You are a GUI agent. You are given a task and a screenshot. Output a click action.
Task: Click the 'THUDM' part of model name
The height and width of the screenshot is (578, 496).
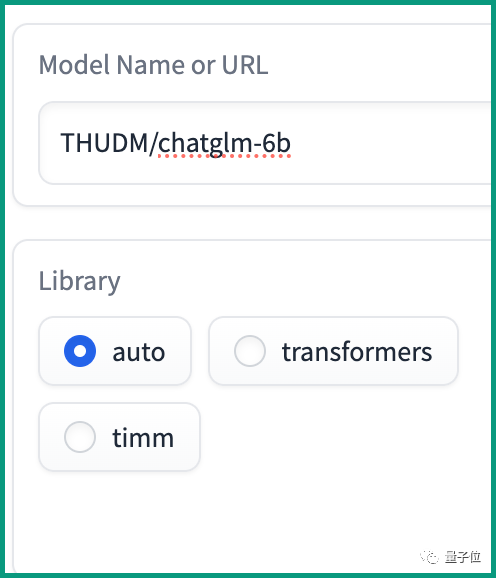point(105,143)
